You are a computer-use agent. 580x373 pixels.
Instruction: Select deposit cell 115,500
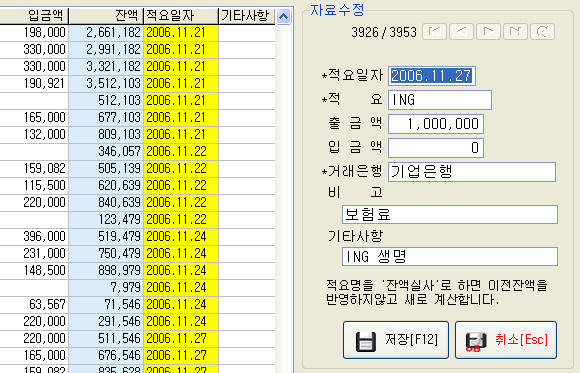pyautogui.click(x=34, y=186)
